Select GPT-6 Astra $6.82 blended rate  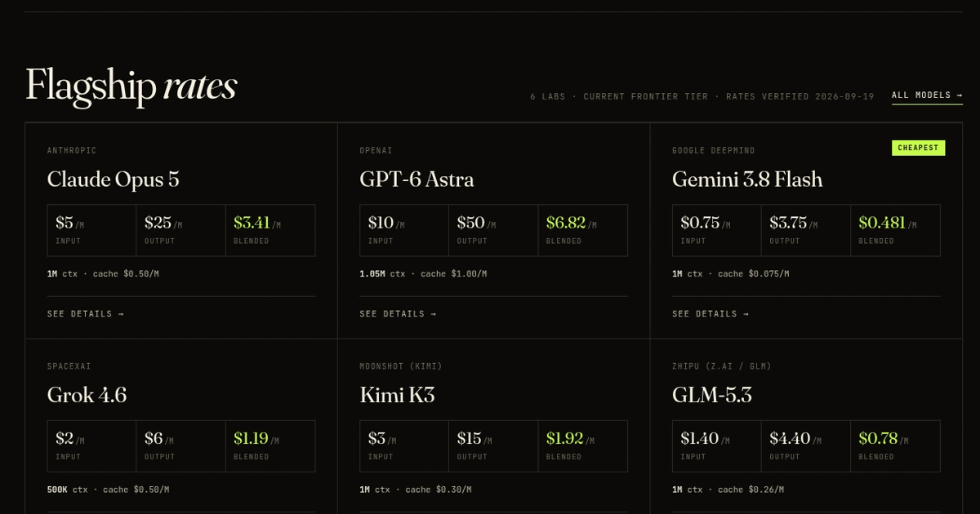point(583,230)
